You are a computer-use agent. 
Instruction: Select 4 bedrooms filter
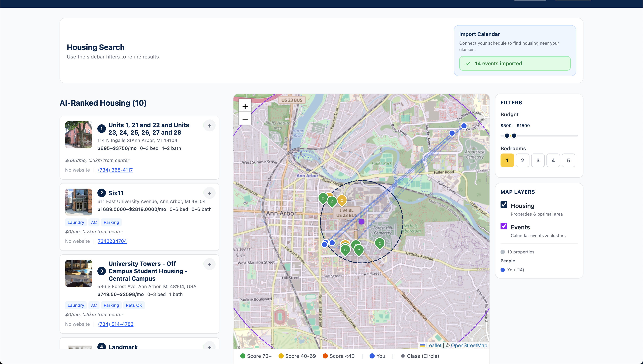point(553,161)
